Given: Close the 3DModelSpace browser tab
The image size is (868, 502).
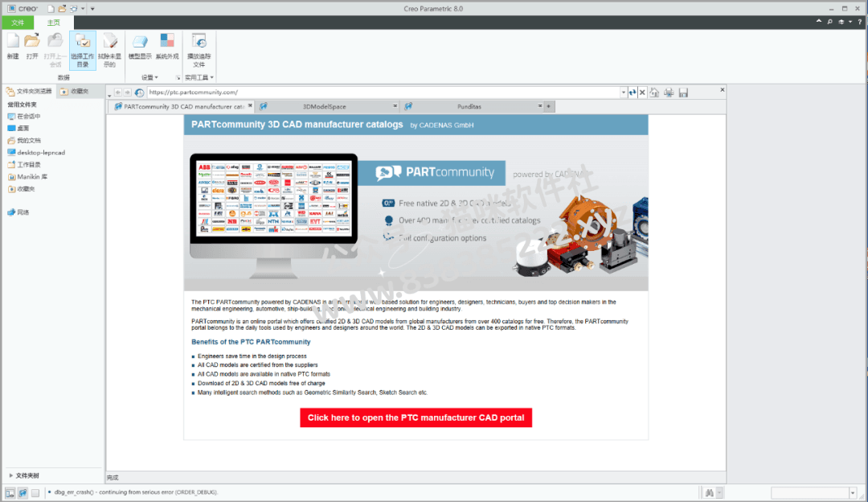Looking at the screenshot, I should point(395,106).
